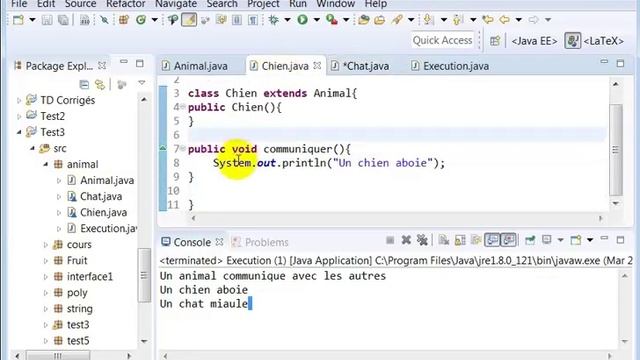Open the Source menu

point(80,4)
